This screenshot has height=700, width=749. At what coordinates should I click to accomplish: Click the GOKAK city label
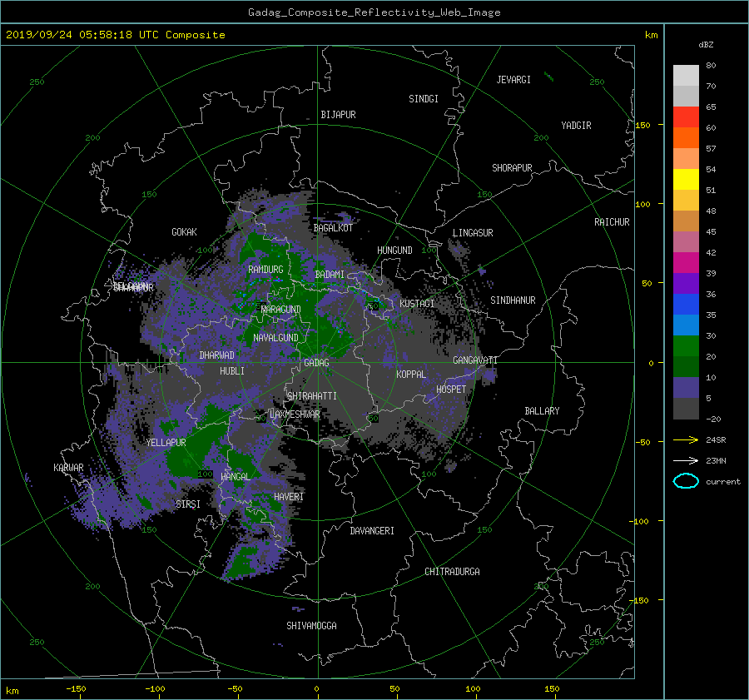coord(184,232)
